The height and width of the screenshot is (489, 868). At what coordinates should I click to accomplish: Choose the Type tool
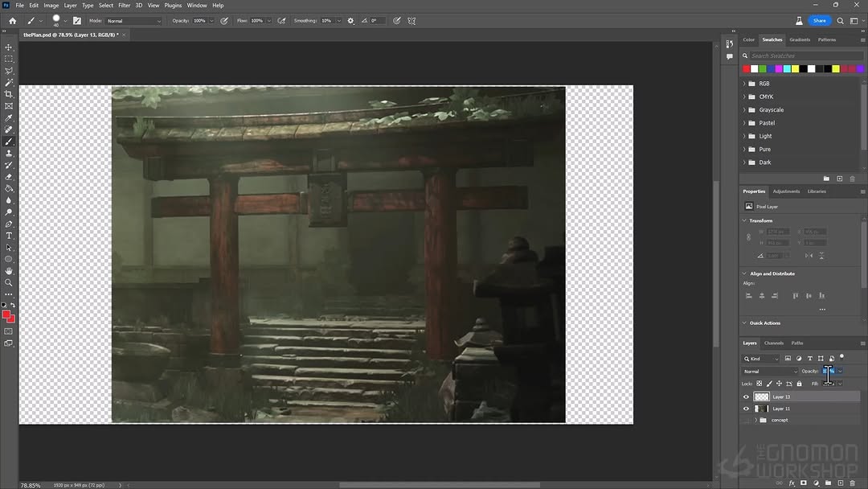click(9, 236)
